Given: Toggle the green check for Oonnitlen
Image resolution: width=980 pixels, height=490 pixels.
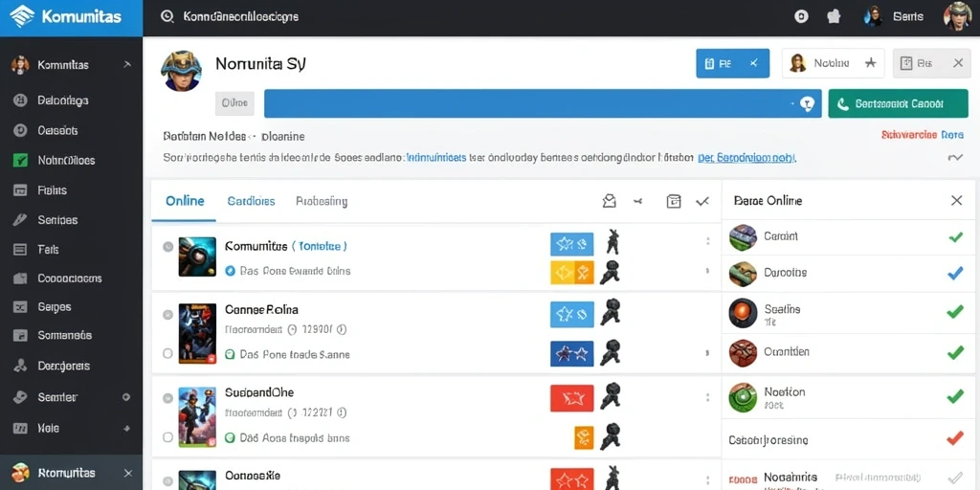Looking at the screenshot, I should click(956, 352).
